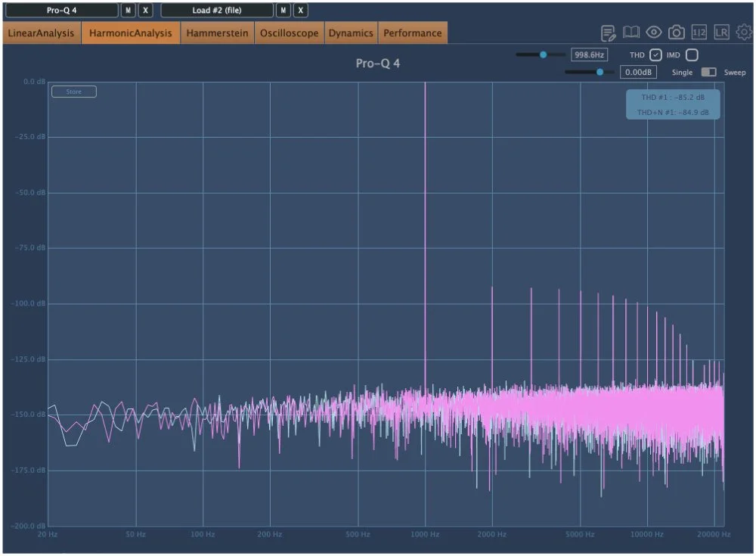Screen dimensions: 756x556
Task: Uncheck the THD checkbox
Action: 655,55
